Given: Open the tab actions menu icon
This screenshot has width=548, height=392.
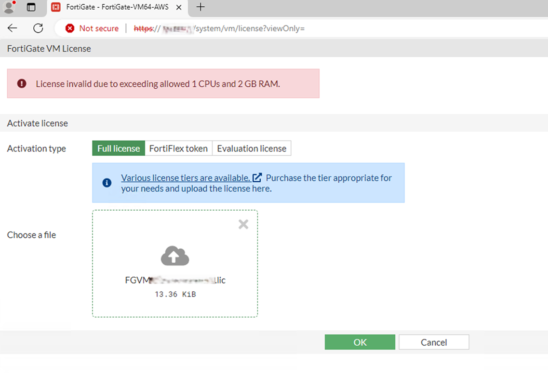Looking at the screenshot, I should click(x=31, y=7).
